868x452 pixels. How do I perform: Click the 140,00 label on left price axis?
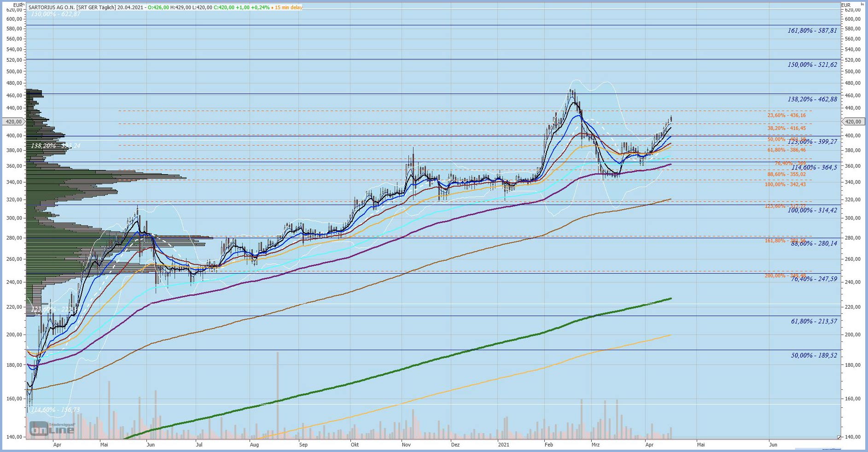[15, 437]
